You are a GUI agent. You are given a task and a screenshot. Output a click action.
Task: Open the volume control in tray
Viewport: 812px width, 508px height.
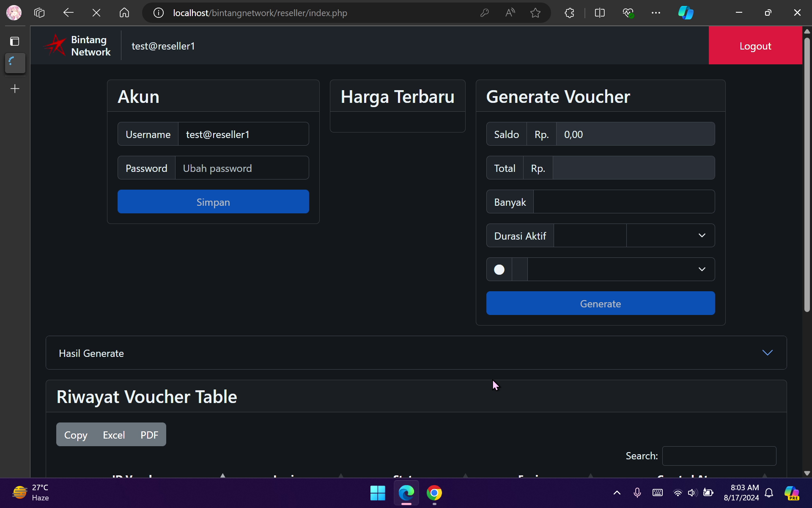tap(692, 493)
